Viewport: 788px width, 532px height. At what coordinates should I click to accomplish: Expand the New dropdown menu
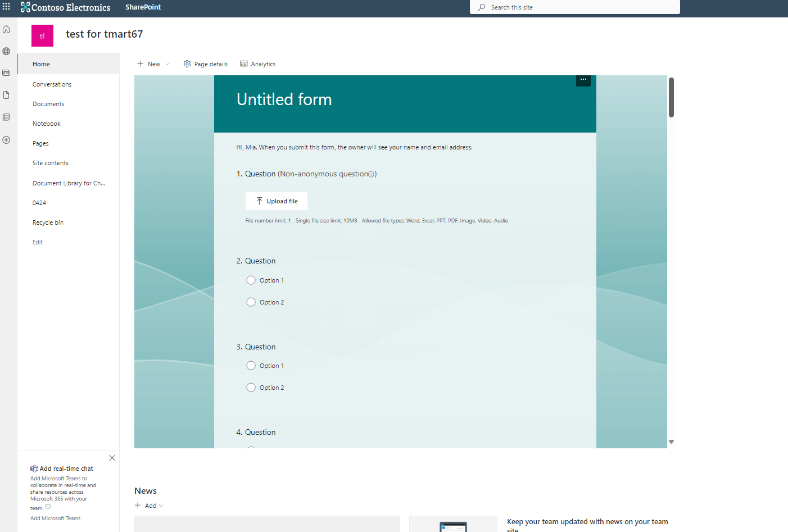pos(167,64)
